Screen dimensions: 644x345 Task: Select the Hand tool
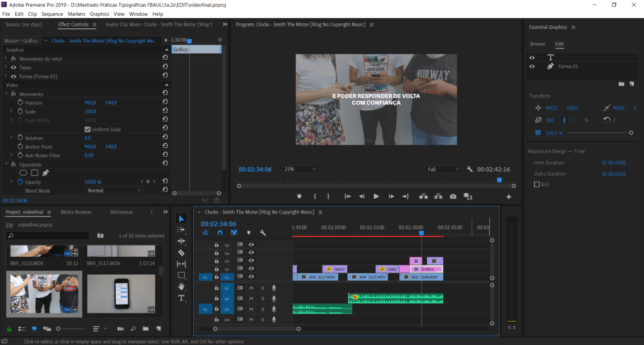[x=182, y=286]
